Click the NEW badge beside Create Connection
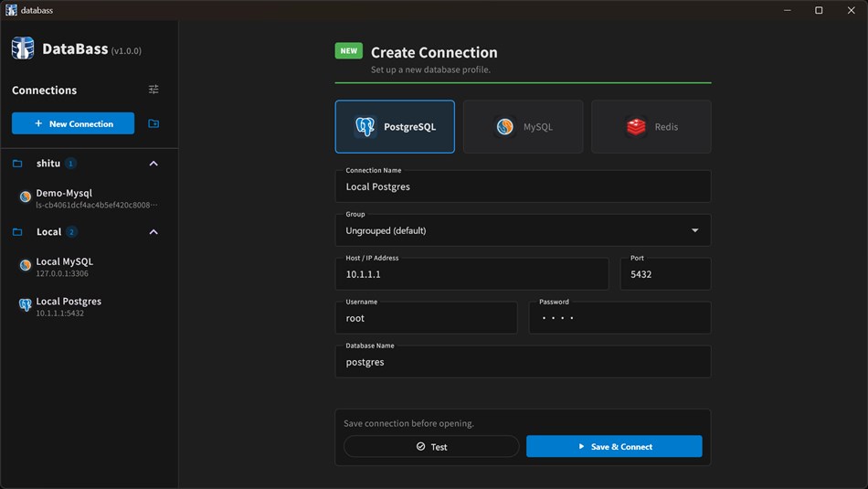This screenshot has height=489, width=868. click(349, 51)
